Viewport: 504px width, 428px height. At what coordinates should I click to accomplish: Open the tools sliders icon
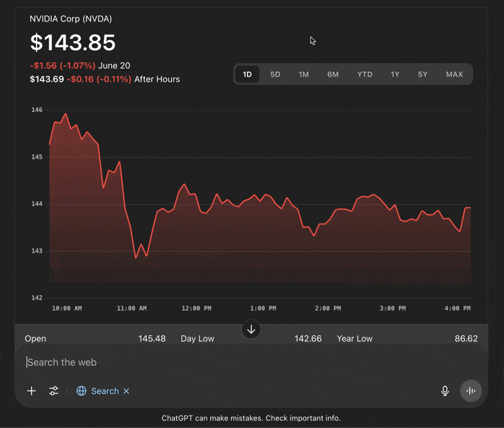pyautogui.click(x=54, y=391)
